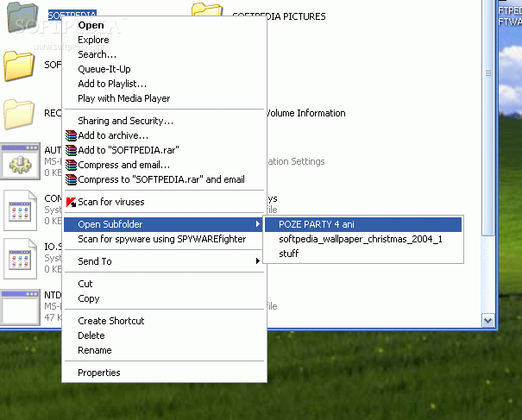The width and height of the screenshot is (522, 420).
Task: Choose Explore from the context menu
Action: click(164, 40)
